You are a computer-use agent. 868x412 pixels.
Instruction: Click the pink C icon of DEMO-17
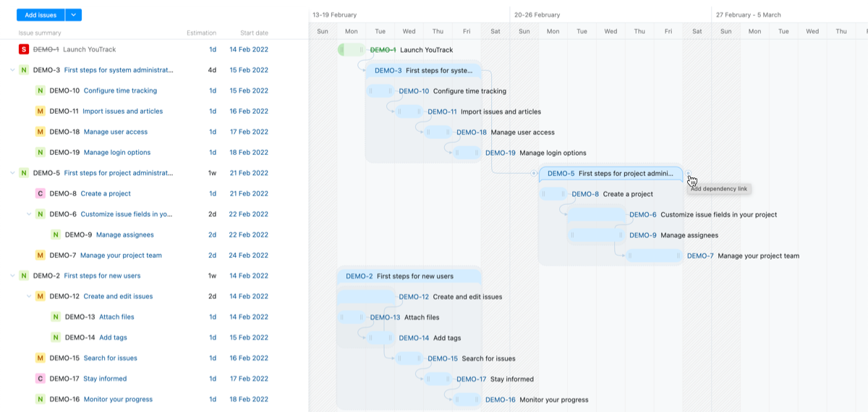41,379
